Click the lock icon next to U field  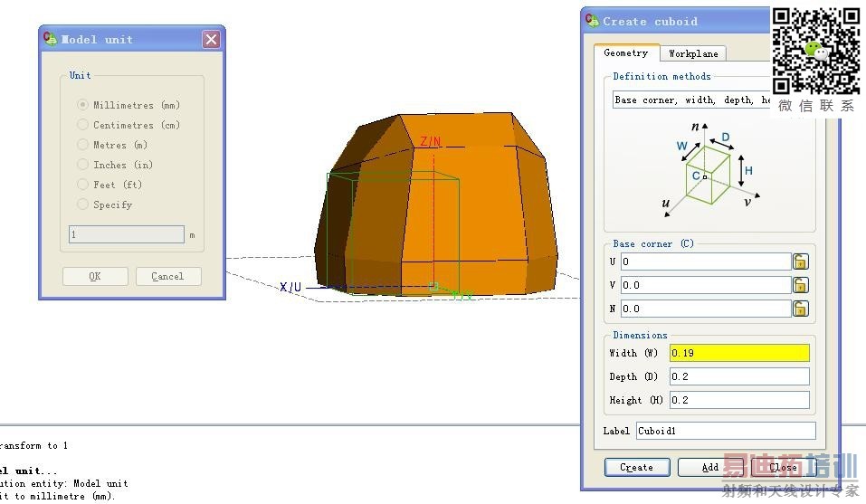[800, 262]
